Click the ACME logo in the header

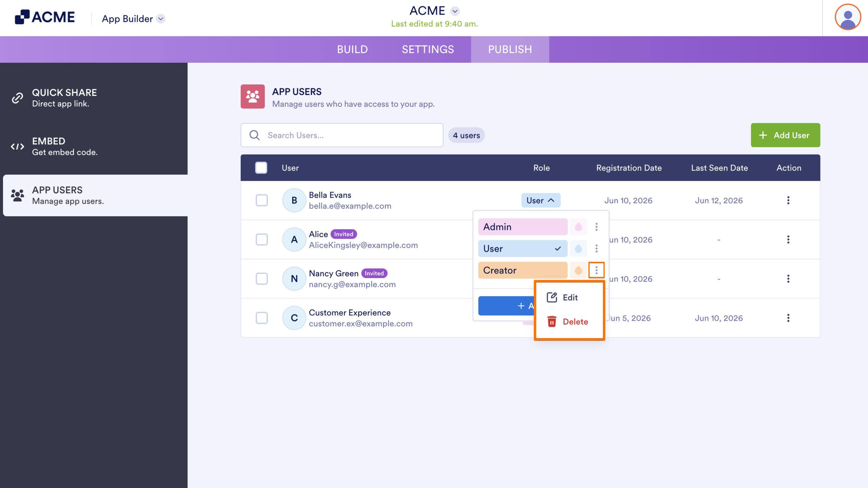coord(45,17)
